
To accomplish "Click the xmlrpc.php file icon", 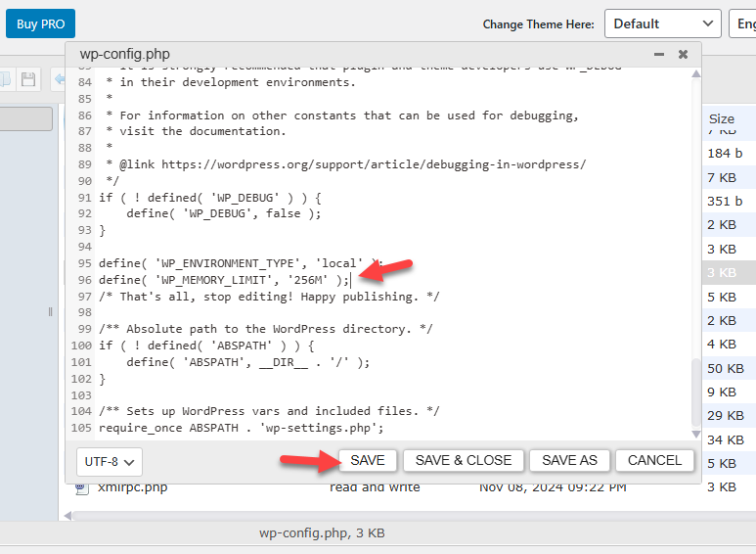I will [81, 487].
